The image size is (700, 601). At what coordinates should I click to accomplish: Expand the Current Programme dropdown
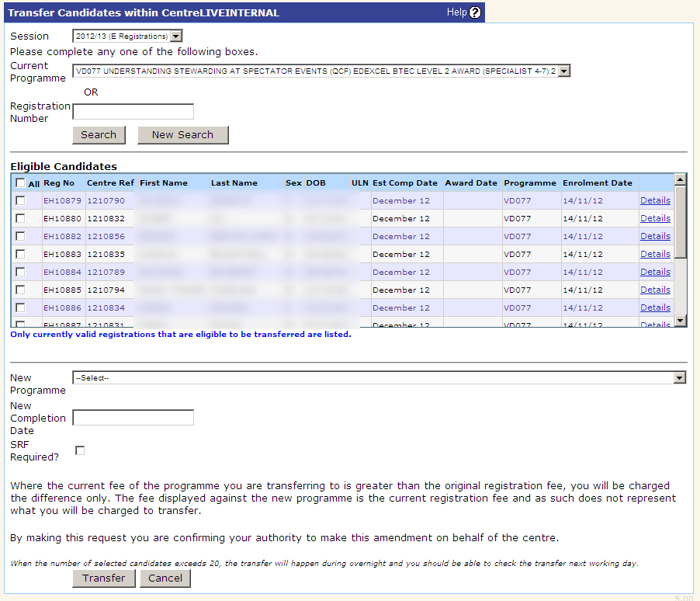[x=563, y=71]
